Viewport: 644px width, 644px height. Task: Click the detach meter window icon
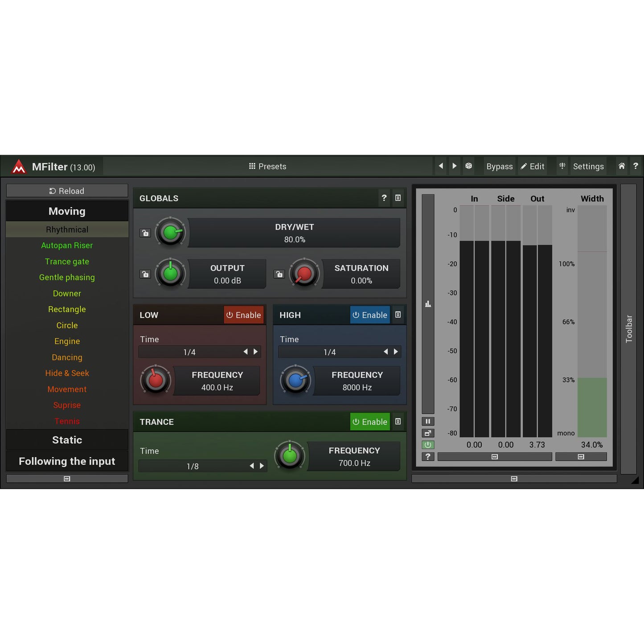pyautogui.click(x=428, y=433)
